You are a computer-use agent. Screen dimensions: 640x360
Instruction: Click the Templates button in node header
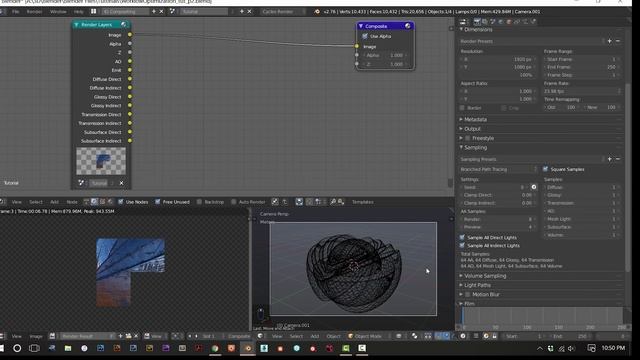tap(362, 202)
